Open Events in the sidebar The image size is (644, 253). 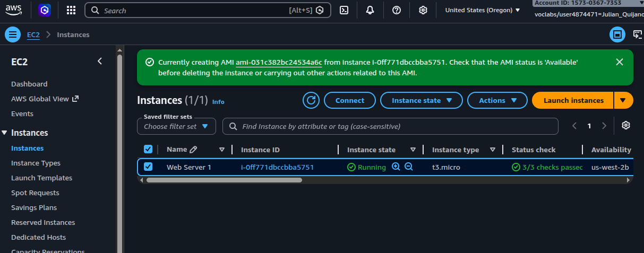click(x=22, y=114)
